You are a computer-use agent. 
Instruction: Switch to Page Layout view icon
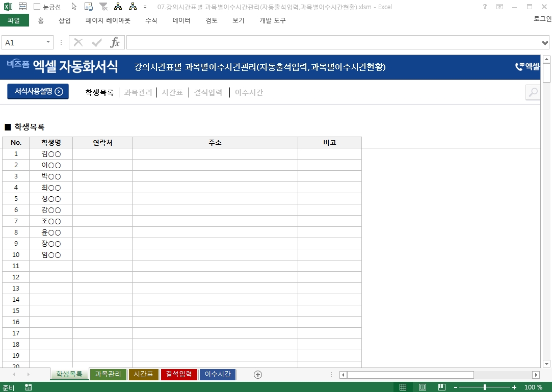[423, 387]
